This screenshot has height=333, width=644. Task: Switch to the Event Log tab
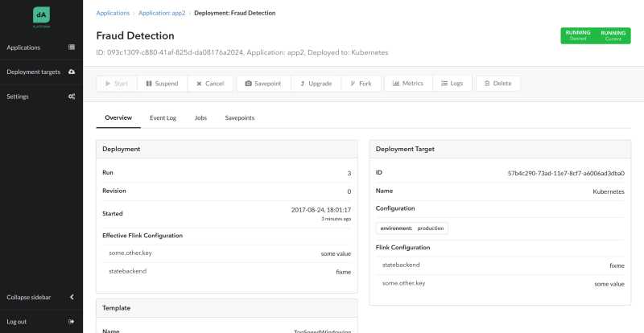click(x=163, y=117)
